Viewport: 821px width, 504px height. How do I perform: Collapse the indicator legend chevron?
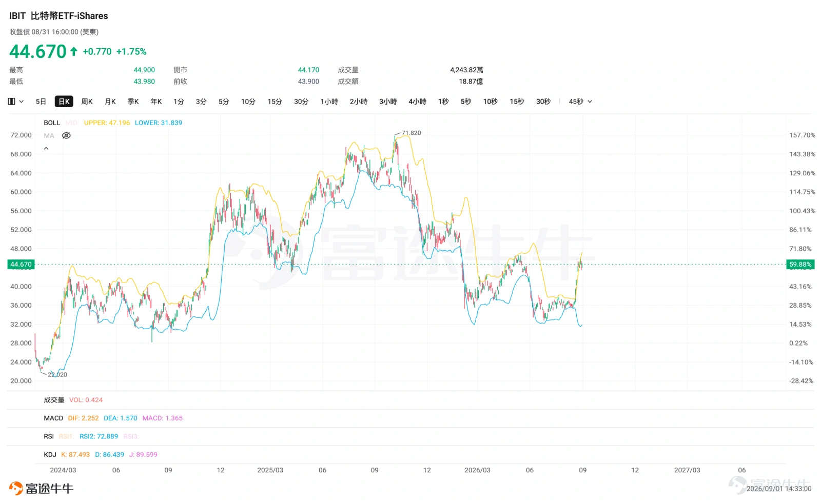tap(46, 148)
